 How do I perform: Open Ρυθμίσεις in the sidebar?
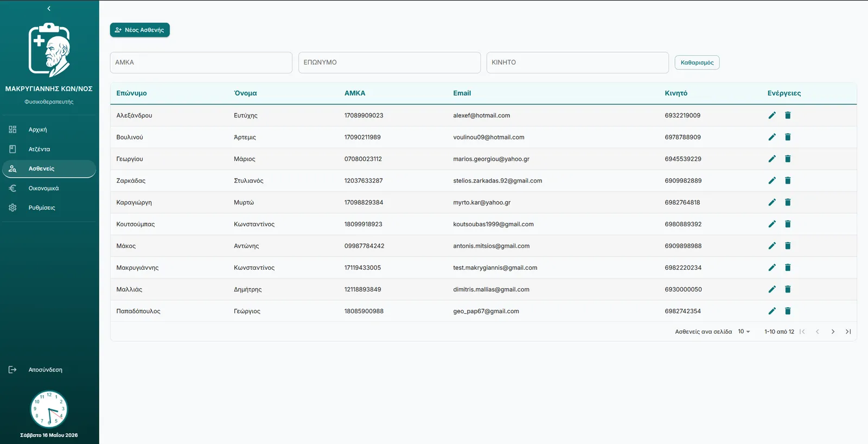pos(49,208)
